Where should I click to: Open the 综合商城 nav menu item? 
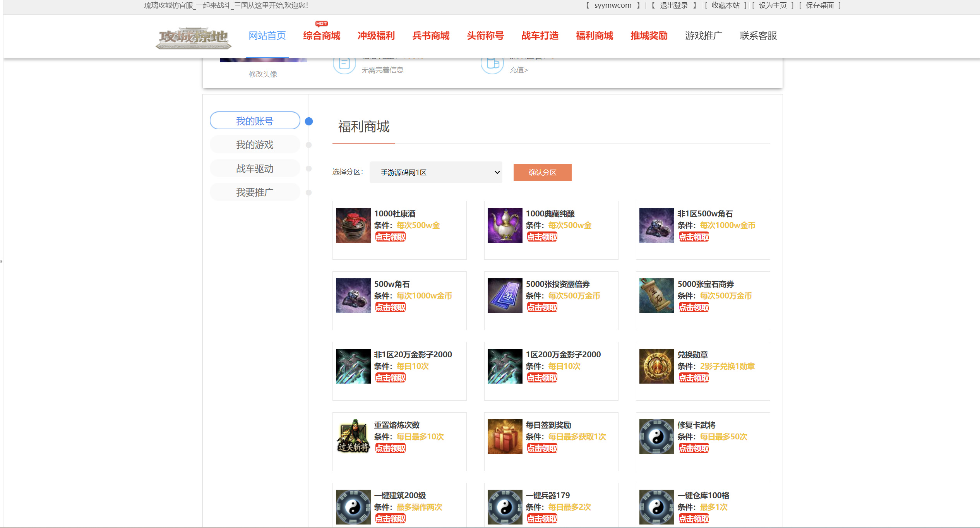pos(322,36)
